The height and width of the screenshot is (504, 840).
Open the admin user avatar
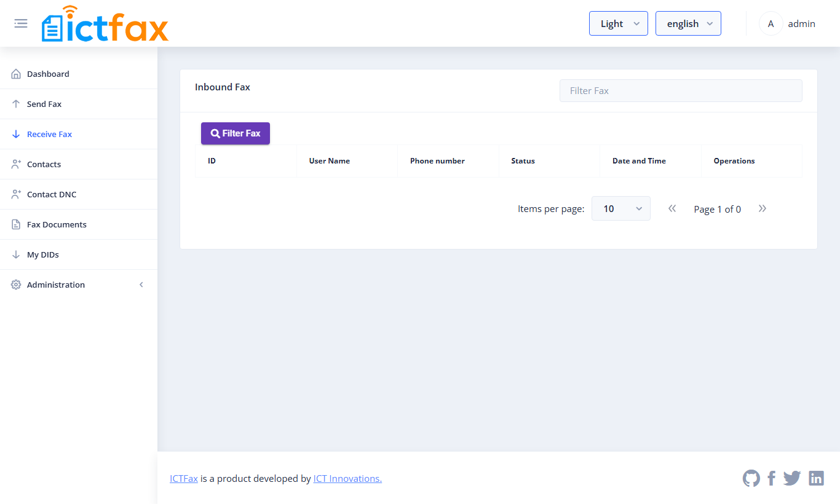point(771,24)
